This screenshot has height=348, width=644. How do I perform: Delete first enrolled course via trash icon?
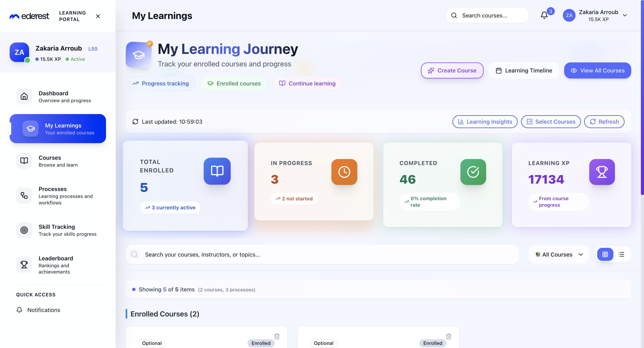[x=277, y=336]
